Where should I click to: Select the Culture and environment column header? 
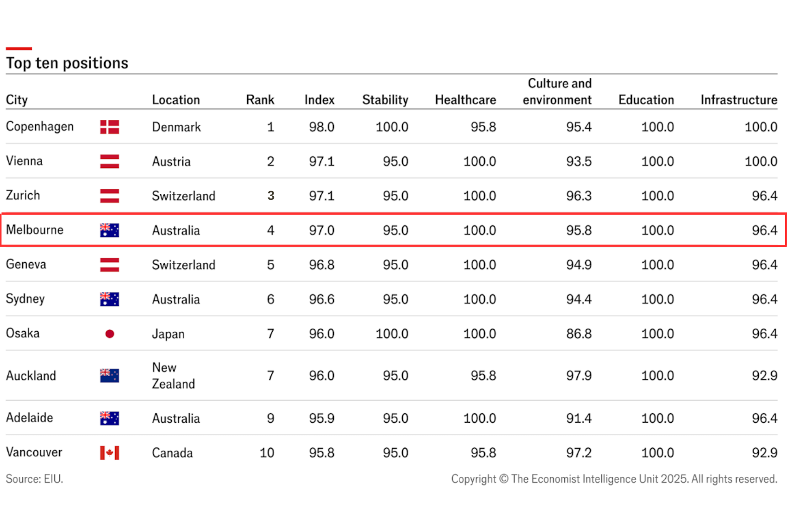click(557, 92)
